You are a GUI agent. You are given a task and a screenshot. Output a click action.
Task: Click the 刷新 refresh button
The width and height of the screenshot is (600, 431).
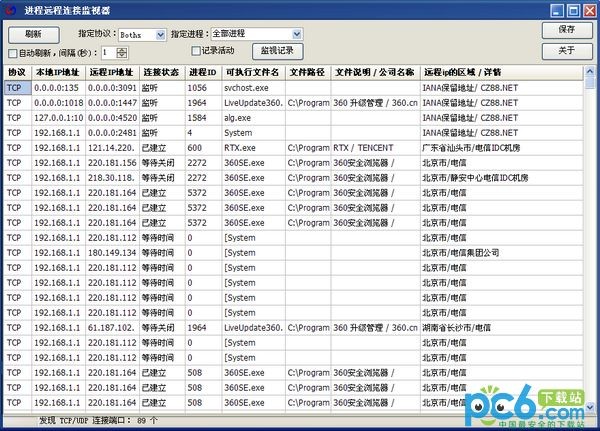(x=34, y=34)
